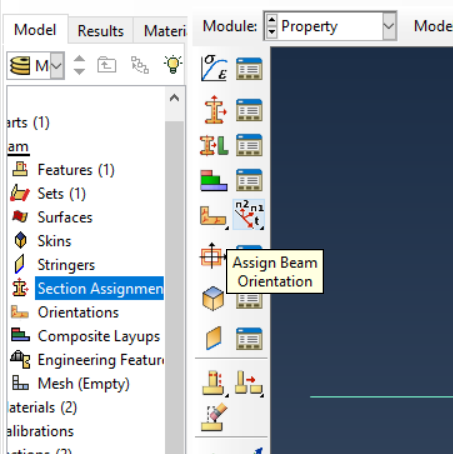The height and width of the screenshot is (454, 453).
Task: Expand the model database dropdown arrow
Action: pyautogui.click(x=57, y=65)
